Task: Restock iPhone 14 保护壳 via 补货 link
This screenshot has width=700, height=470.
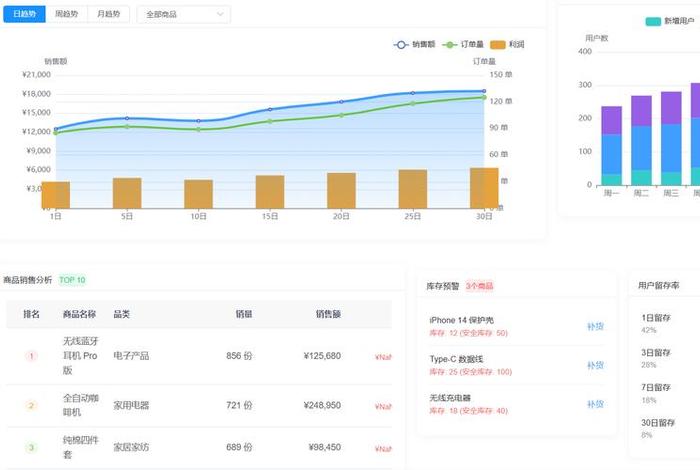Action: pos(595,326)
